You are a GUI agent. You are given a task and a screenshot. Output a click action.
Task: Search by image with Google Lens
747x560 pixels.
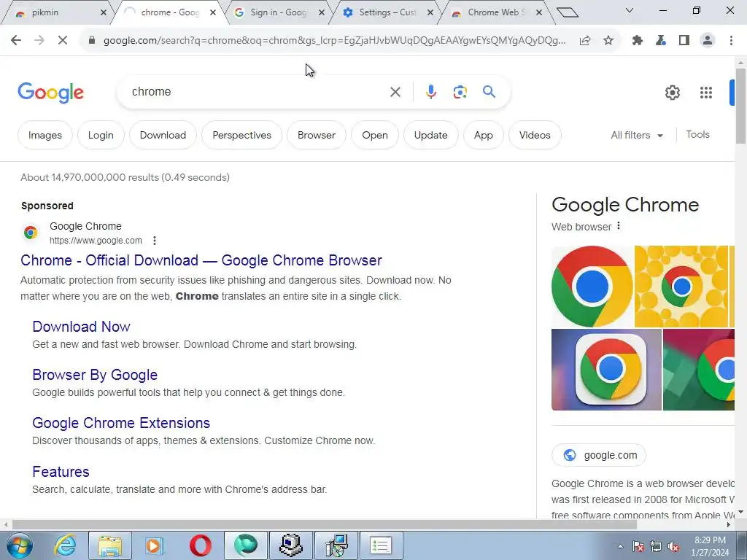point(460,92)
